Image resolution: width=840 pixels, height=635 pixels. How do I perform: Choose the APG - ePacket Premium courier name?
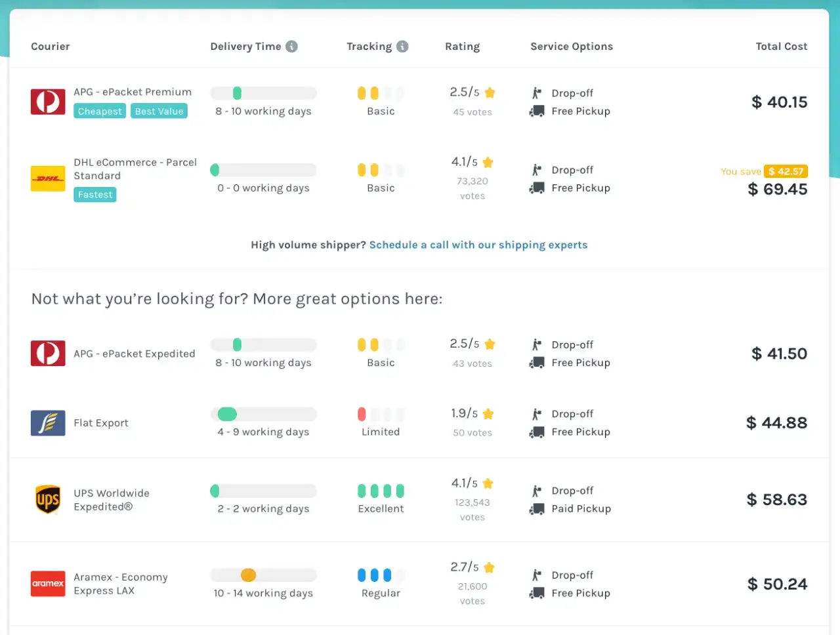[x=133, y=92]
